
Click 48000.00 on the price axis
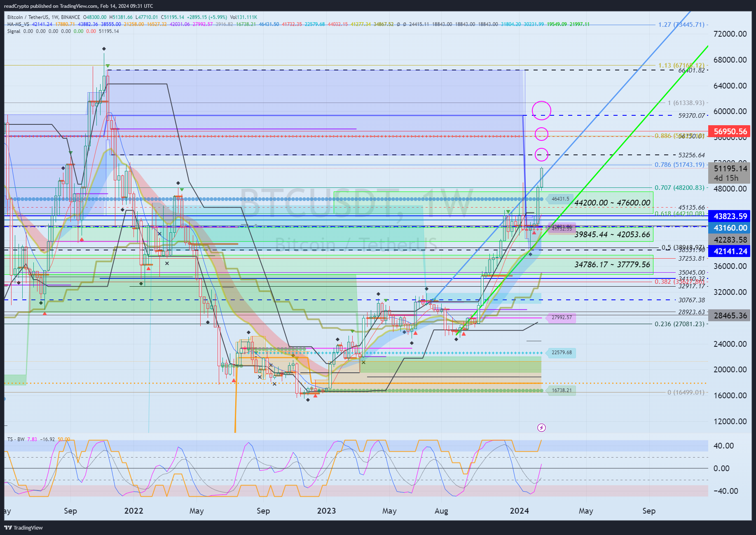(x=730, y=189)
